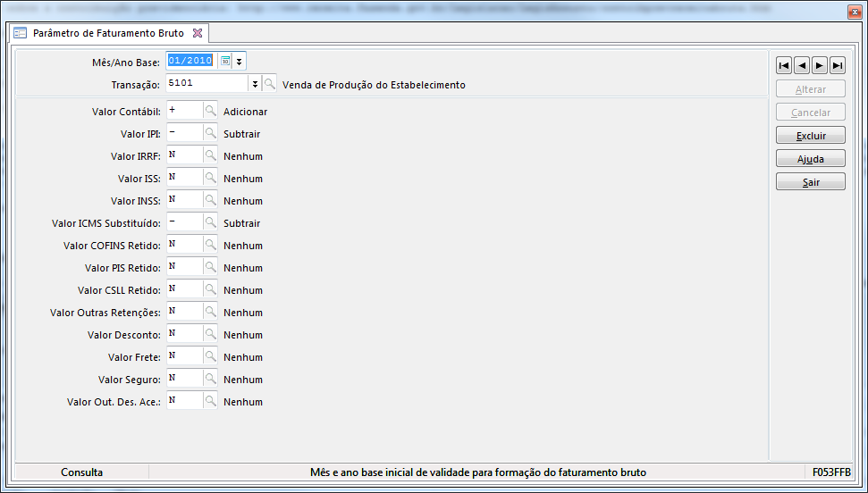Close the Parâmetro de Faturamento Bruto tab

(x=198, y=33)
